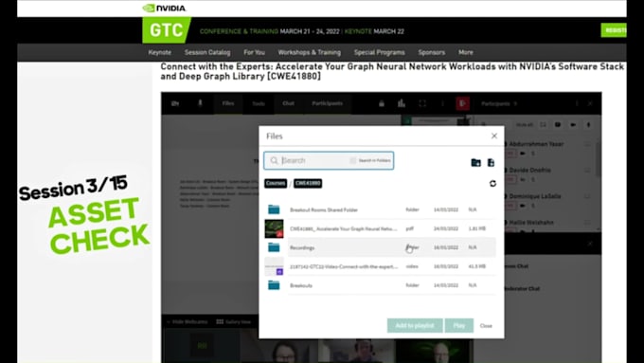
Task: Click the lock icon in meeting toolbar
Action: coord(382,103)
